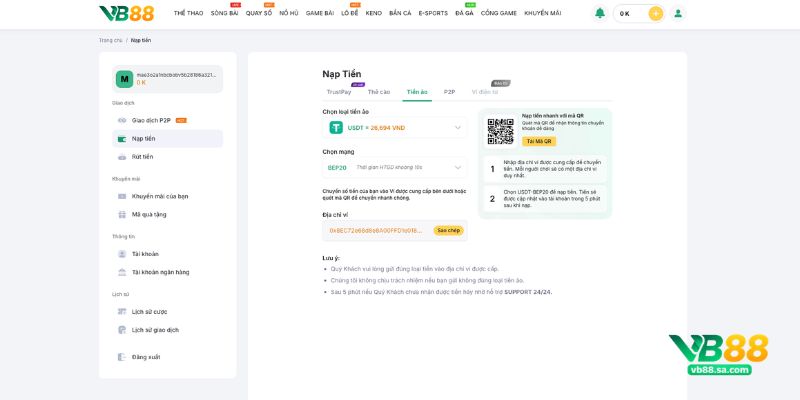
Task: Click the Trang chủ breadcrumb link
Action: (110, 40)
